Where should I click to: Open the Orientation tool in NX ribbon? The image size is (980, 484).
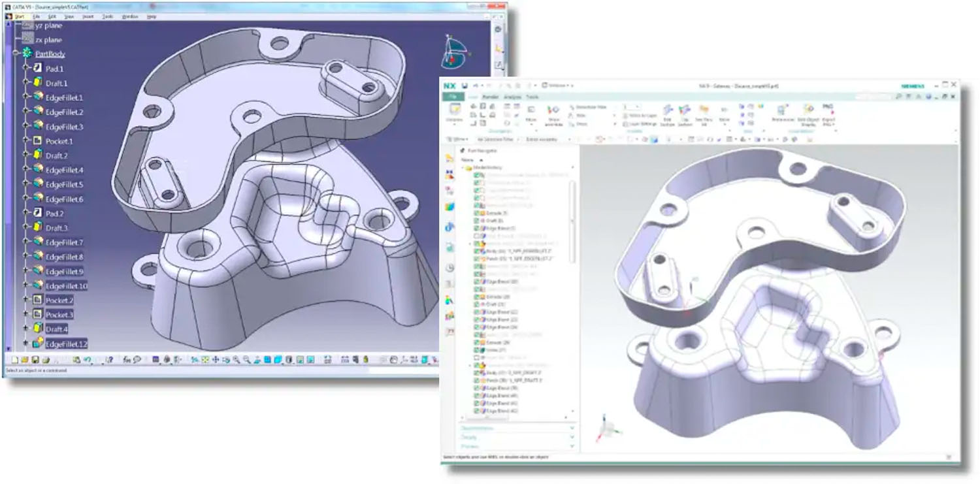[x=455, y=112]
